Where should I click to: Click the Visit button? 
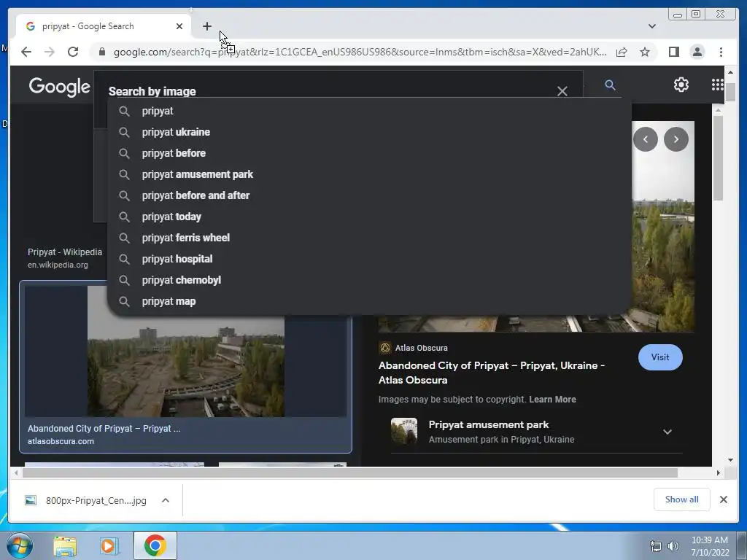tap(659, 357)
